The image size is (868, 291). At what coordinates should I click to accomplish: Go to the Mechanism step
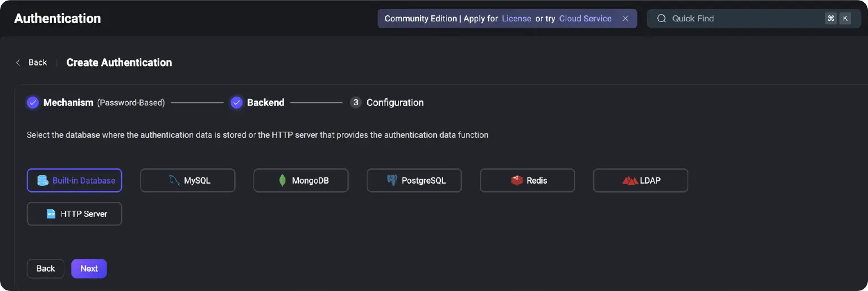68,103
